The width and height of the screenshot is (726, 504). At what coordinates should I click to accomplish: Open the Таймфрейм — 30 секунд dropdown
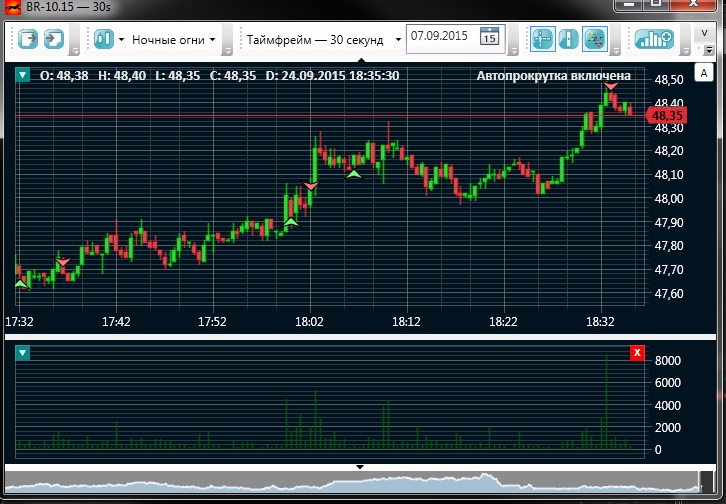point(324,40)
